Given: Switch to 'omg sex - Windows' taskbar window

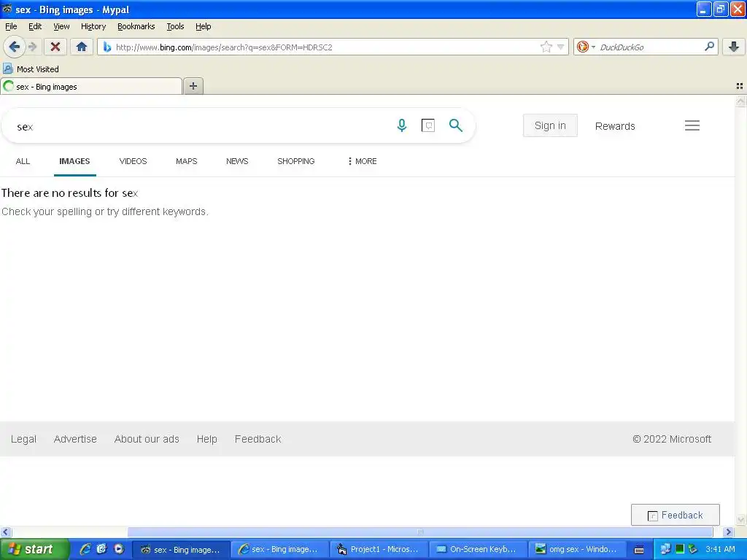Looking at the screenshot, I should point(576,550).
